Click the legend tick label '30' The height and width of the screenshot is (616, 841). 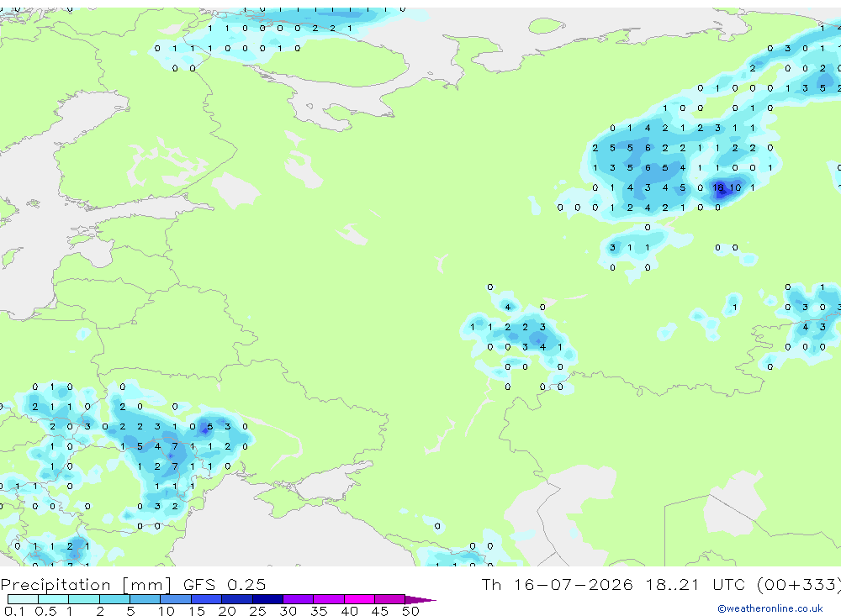pyautogui.click(x=288, y=611)
